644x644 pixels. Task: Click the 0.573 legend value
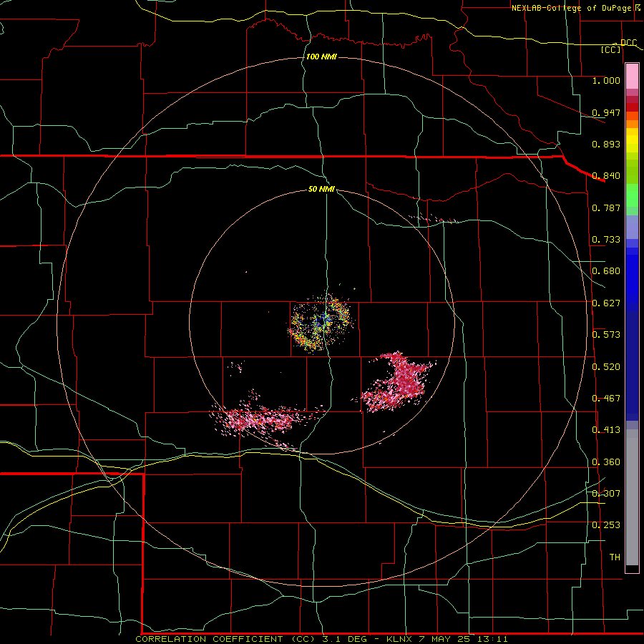606,335
